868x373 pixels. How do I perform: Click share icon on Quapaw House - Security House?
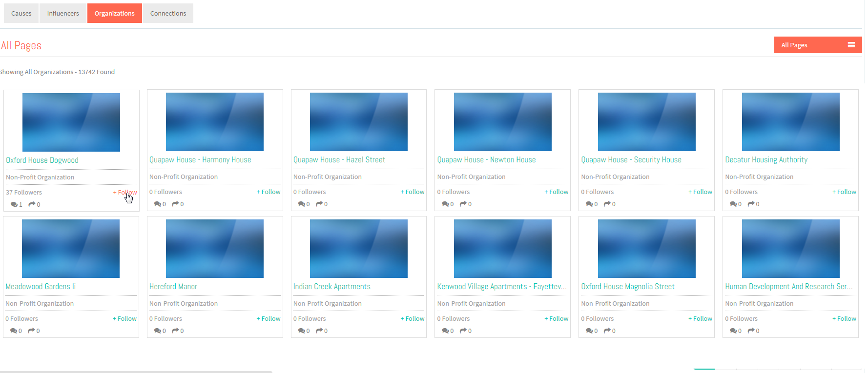click(x=607, y=204)
